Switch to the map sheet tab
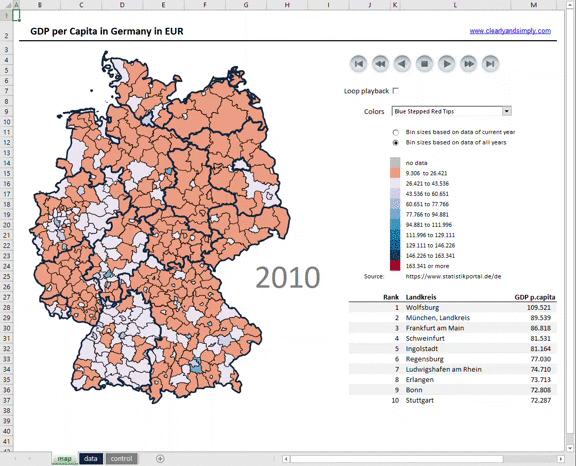The image size is (576, 466). (x=64, y=458)
